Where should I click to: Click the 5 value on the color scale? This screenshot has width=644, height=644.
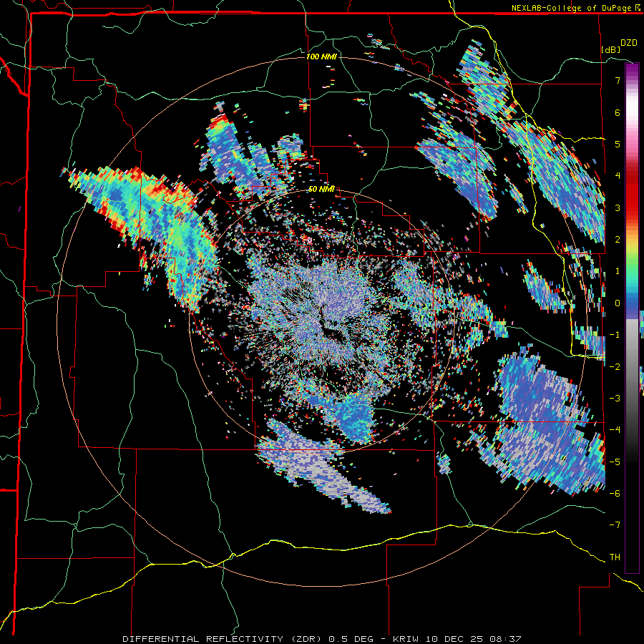pyautogui.click(x=618, y=144)
